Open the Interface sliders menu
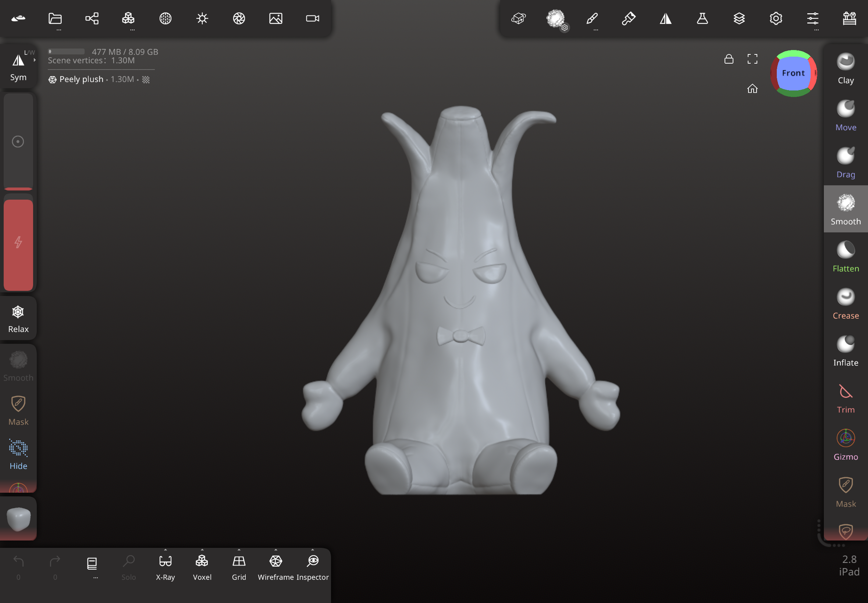868x603 pixels. pos(813,18)
